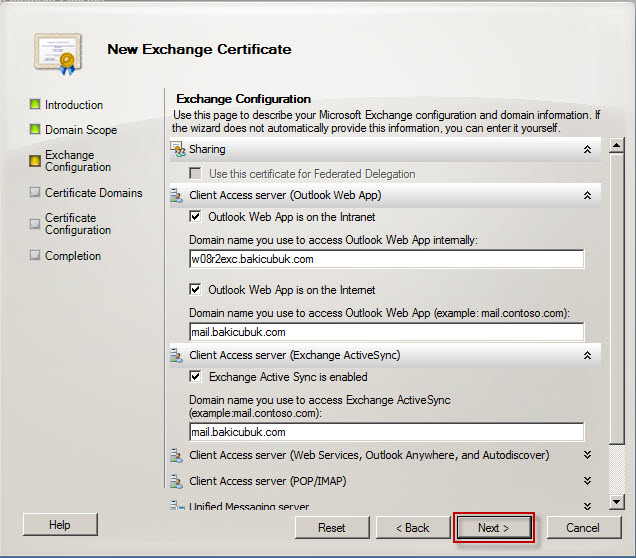The height and width of the screenshot is (558, 636).
Task: Uncheck Outlook Web App is on the Intranet
Action: 195,217
